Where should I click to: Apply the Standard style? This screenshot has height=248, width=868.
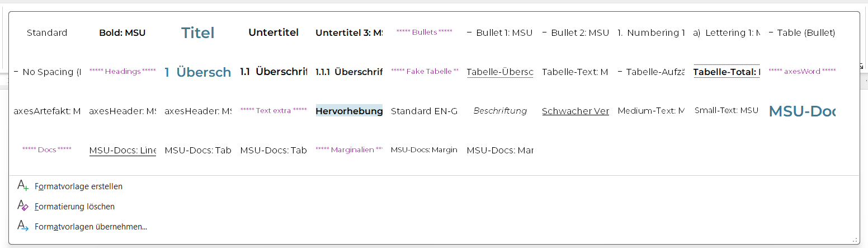47,33
